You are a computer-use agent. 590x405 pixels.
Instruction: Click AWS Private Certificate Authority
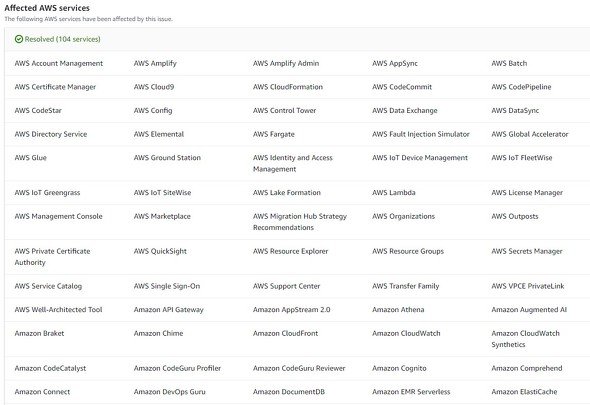[x=52, y=257]
